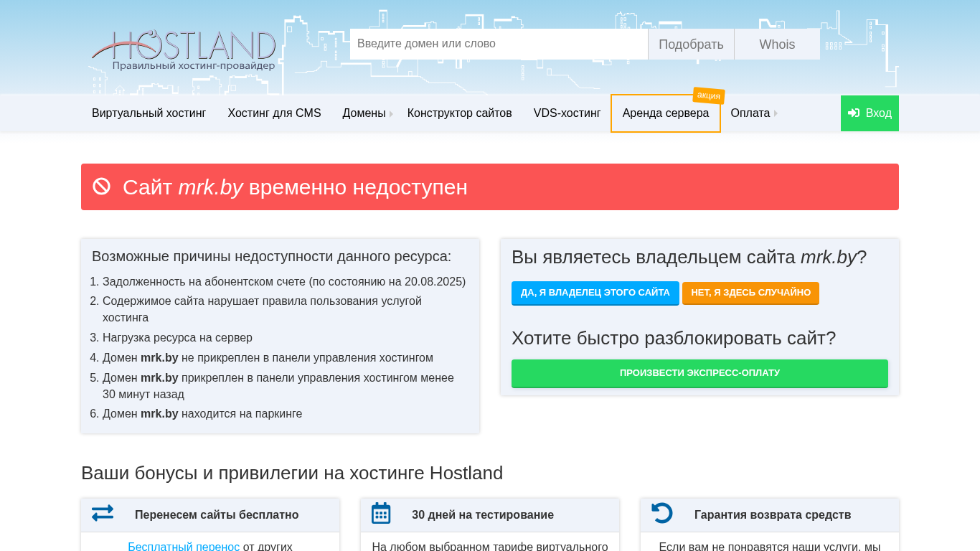Click 'не прикреплен в панели управления' reason

tap(268, 358)
